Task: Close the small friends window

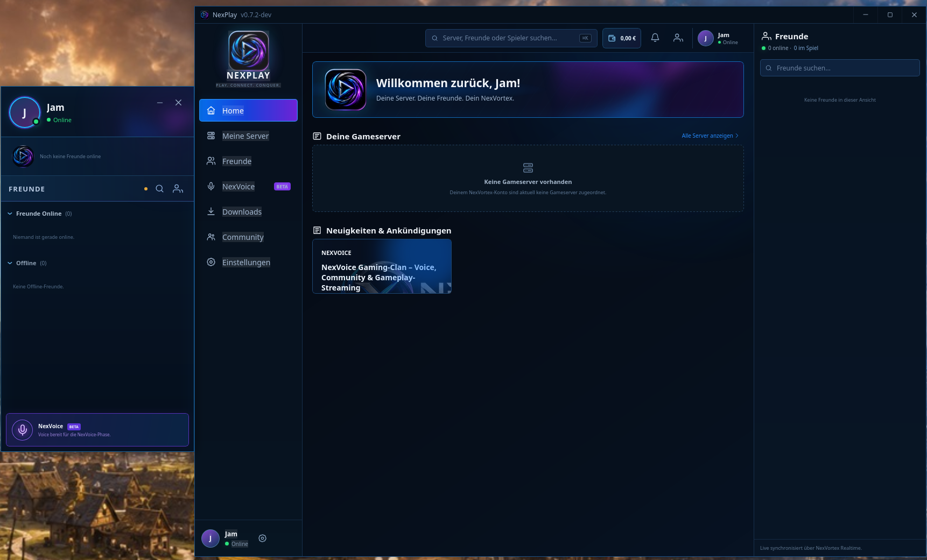Action: coord(179,103)
